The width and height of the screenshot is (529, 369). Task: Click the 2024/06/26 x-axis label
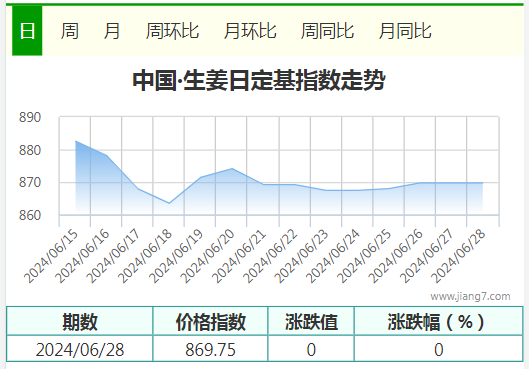pos(395,256)
